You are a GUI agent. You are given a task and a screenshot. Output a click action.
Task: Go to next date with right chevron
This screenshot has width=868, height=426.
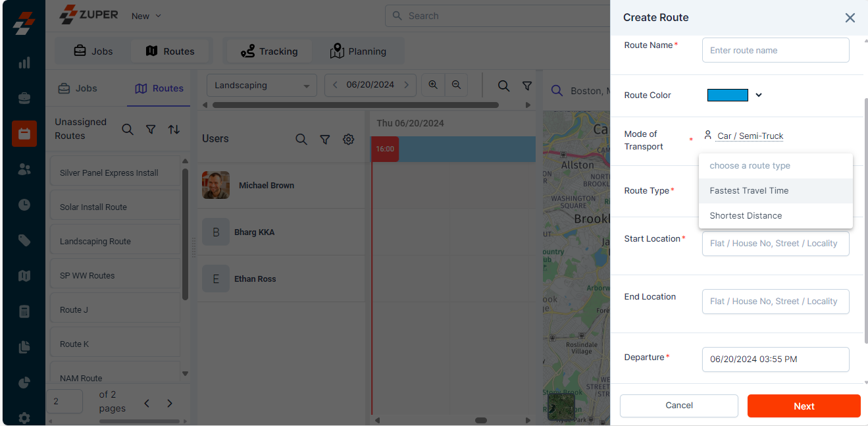406,85
